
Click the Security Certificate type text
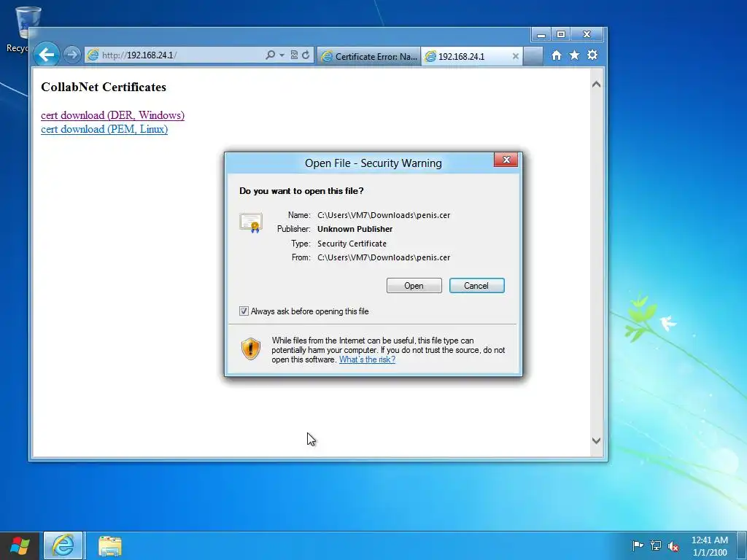click(352, 244)
